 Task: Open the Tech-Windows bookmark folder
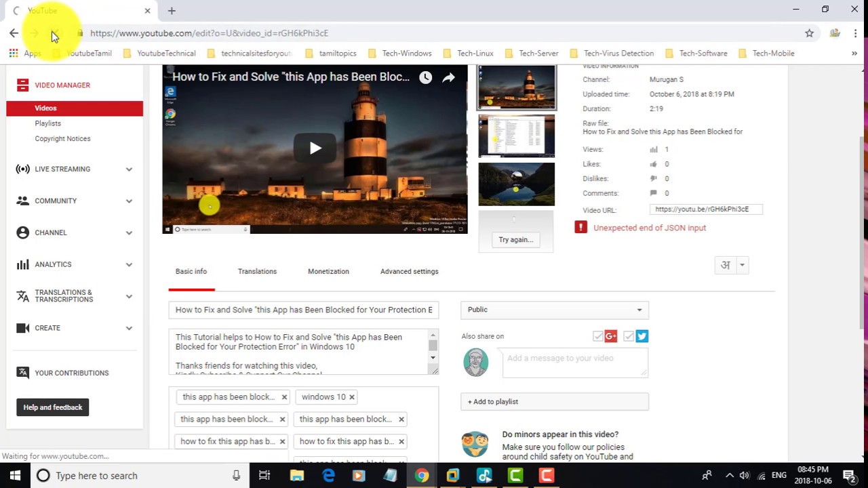(x=400, y=53)
